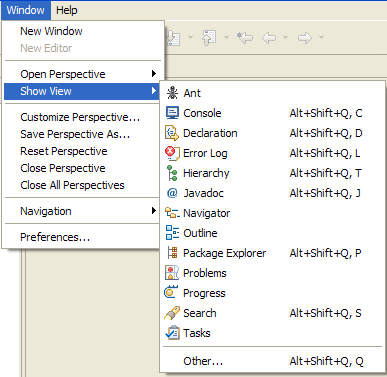Open the Back history dropdown arrow

[x=285, y=37]
